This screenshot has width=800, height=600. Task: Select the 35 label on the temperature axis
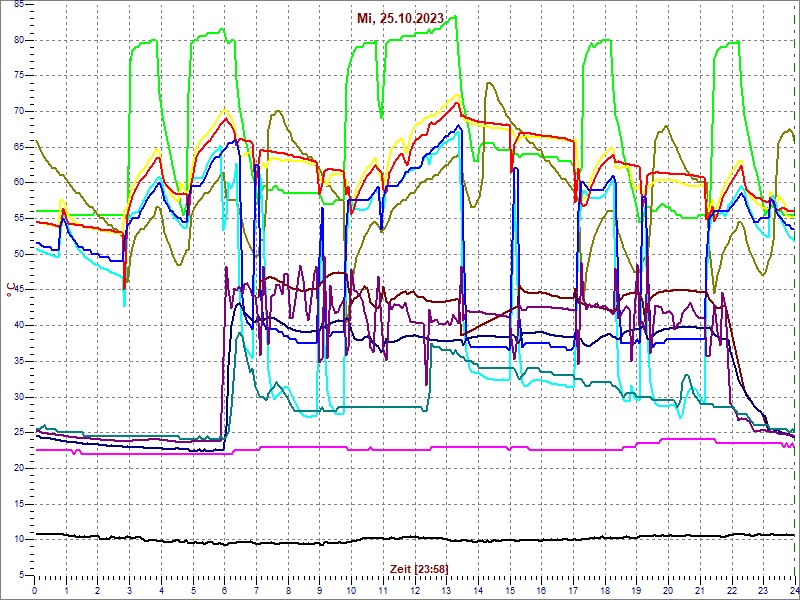(x=19, y=361)
